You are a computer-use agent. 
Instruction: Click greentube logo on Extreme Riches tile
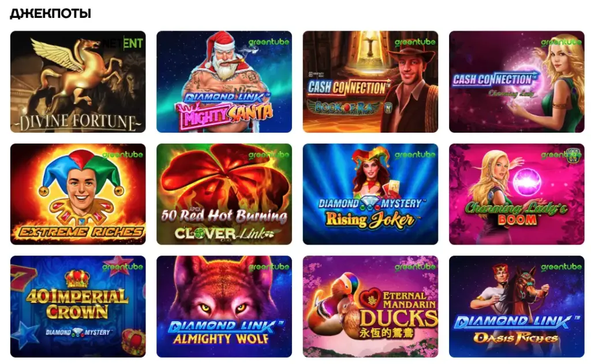(122, 155)
